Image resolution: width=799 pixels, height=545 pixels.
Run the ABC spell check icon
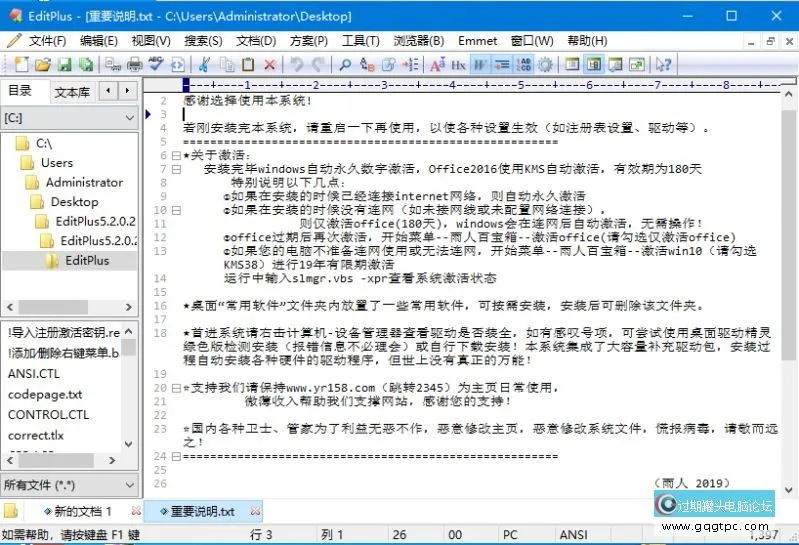[x=156, y=65]
